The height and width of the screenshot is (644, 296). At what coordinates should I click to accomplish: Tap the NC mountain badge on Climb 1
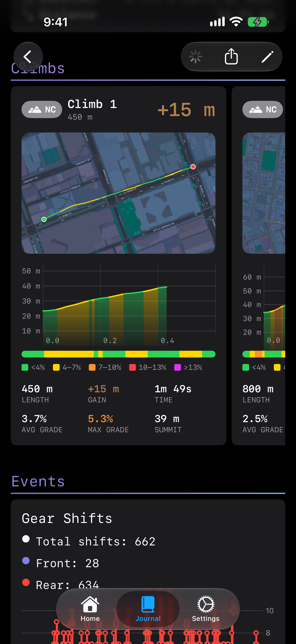click(42, 110)
